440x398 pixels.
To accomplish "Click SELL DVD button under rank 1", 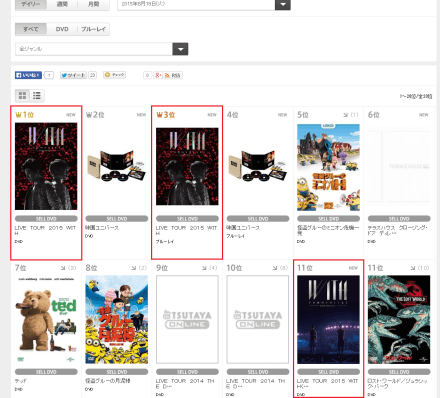I will pos(46,219).
